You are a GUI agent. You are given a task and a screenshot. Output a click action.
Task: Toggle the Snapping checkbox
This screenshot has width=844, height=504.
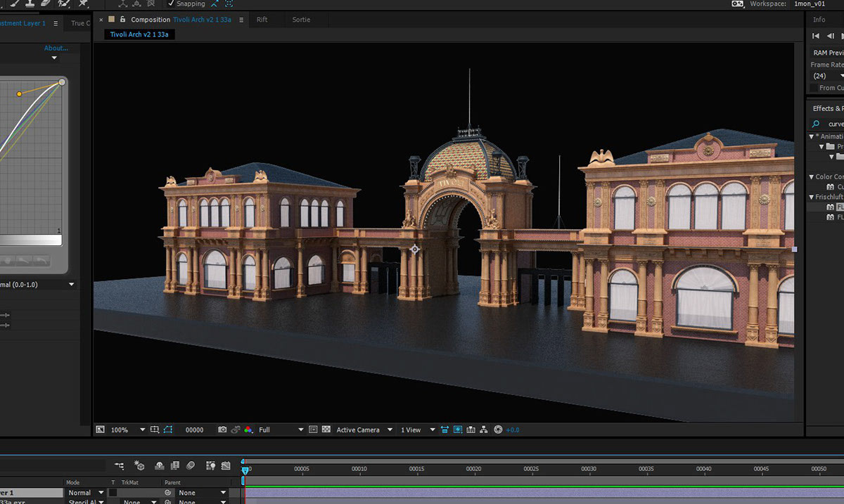tap(171, 4)
